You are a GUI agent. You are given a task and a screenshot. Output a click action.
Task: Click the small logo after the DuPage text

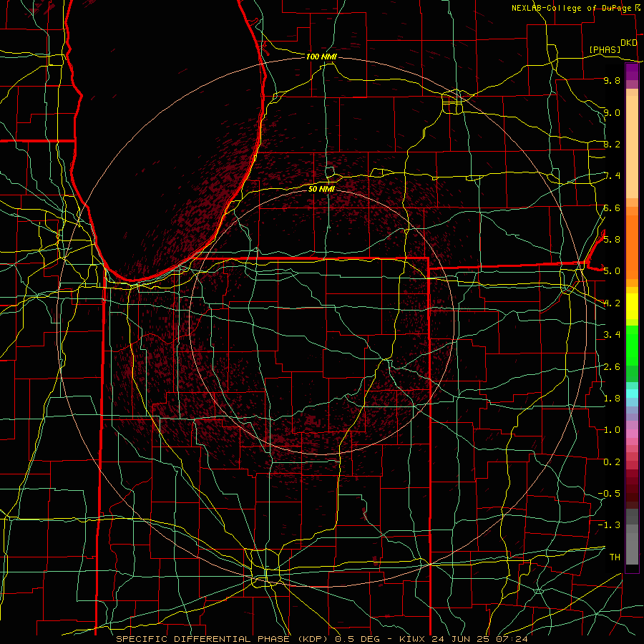(x=638, y=8)
